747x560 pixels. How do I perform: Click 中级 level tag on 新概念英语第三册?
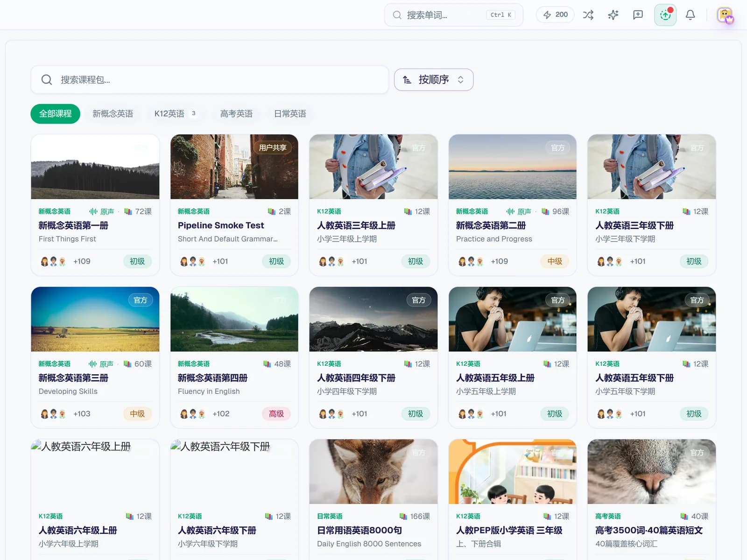[137, 414]
